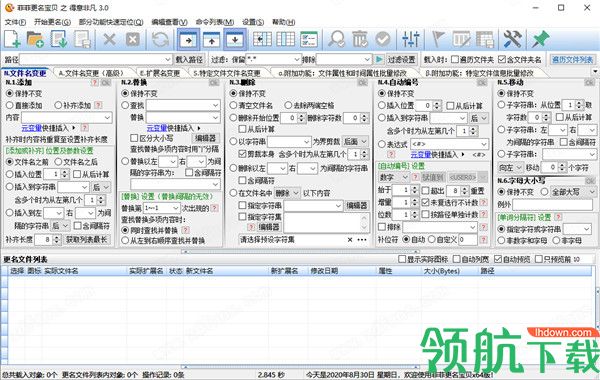Increase the 补齐长度 spinner value

click(57, 237)
